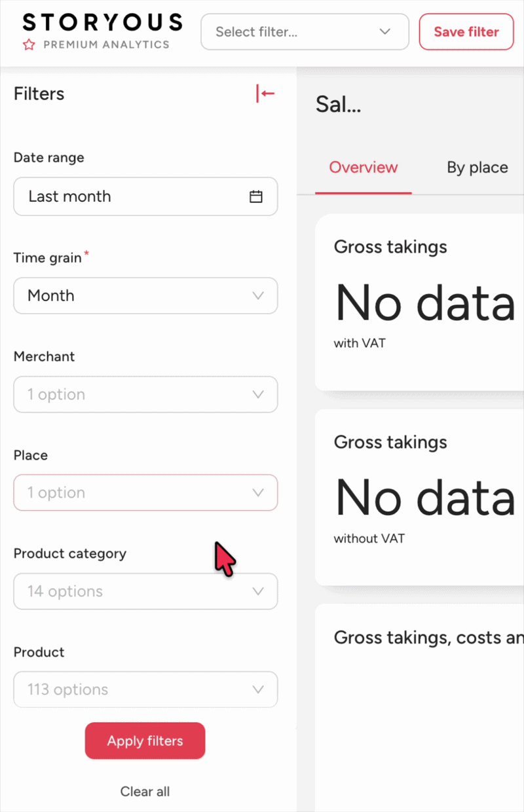Click the Clear all link
524x812 pixels.
[145, 792]
